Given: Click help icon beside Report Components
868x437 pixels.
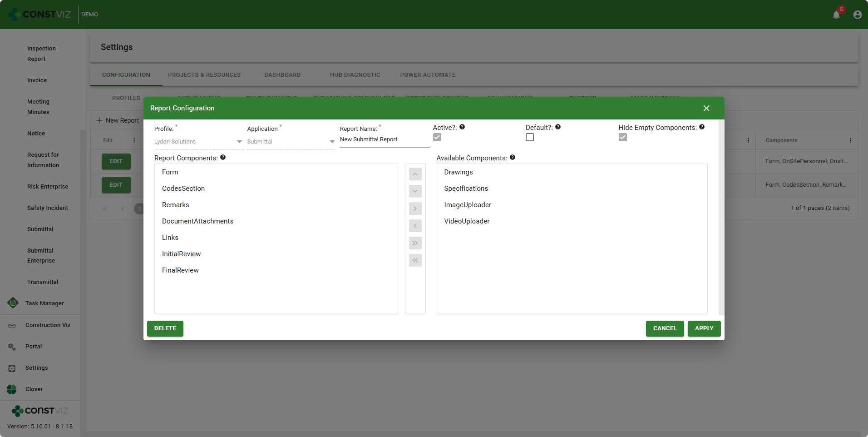Looking at the screenshot, I should [223, 158].
